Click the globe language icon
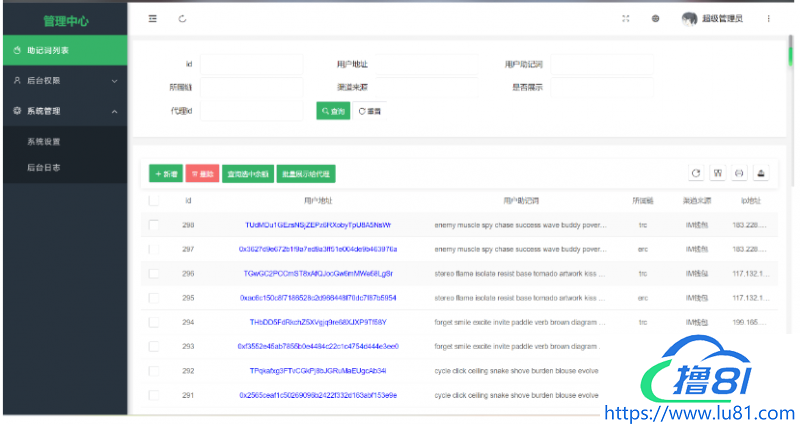This screenshot has width=800, height=424. pos(656,18)
